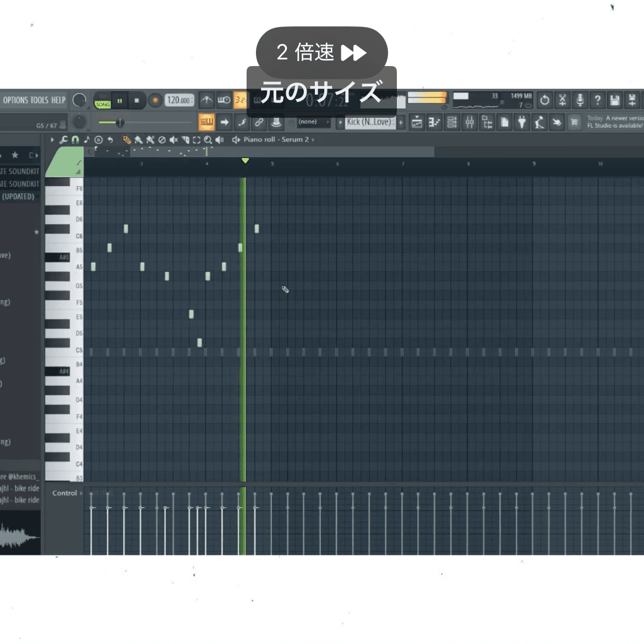This screenshot has width=644, height=644.
Task: Click the song position slider
Action: [145, 122]
